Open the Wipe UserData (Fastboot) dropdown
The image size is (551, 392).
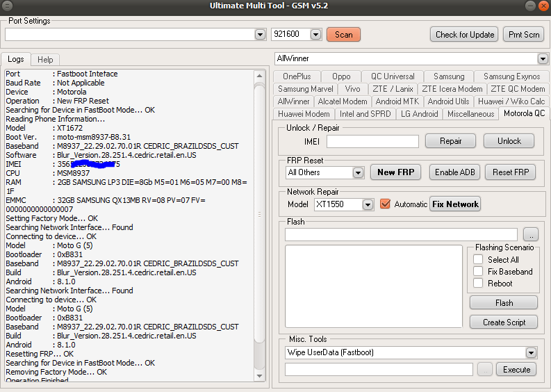531,352
